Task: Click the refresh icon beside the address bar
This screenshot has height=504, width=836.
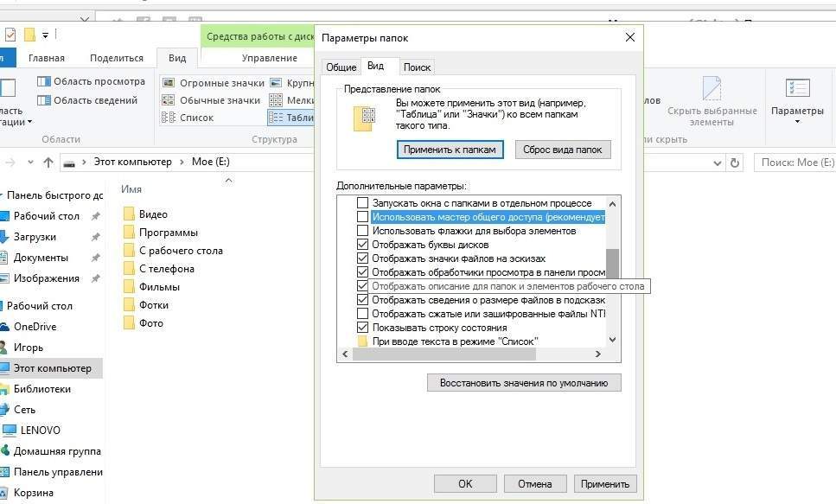Action: point(735,163)
